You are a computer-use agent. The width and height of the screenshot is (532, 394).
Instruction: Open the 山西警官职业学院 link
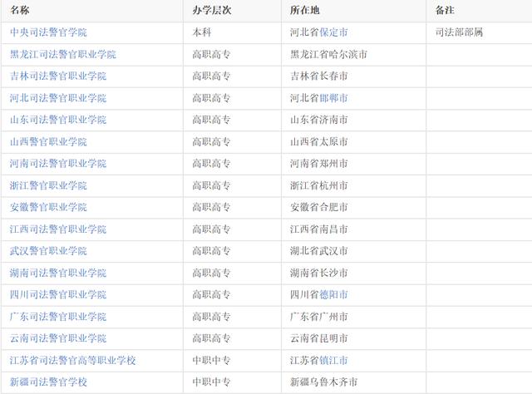coord(48,141)
